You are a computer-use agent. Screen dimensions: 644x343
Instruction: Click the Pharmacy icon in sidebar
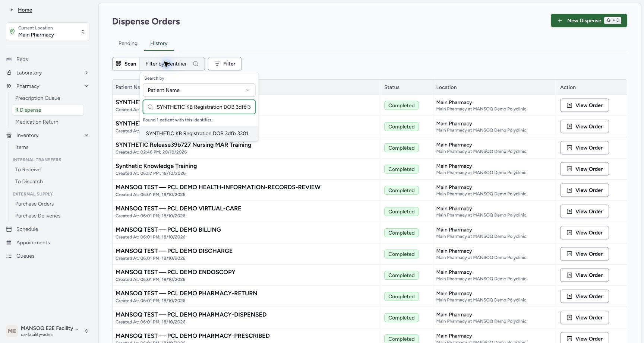pos(9,86)
